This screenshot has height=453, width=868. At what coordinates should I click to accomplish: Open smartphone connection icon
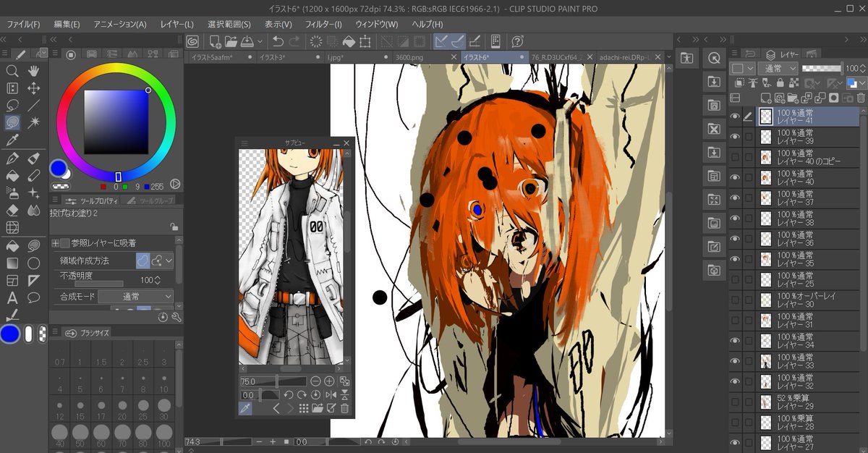click(x=496, y=41)
